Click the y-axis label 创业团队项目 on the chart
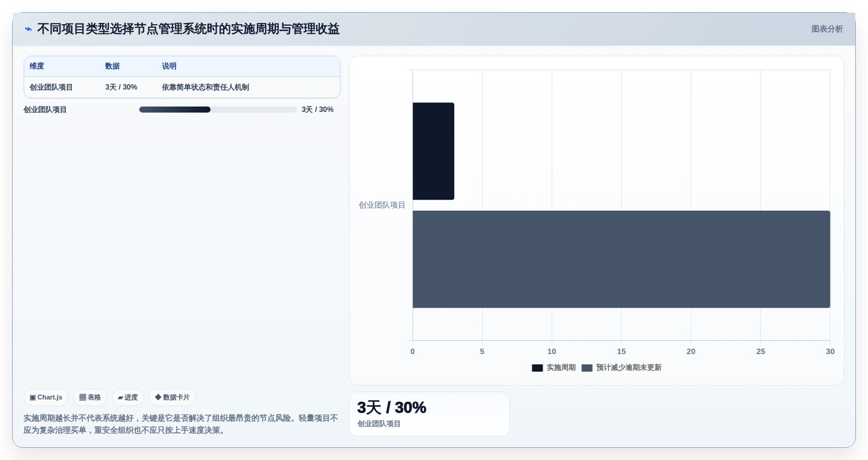868x460 pixels. [382, 205]
